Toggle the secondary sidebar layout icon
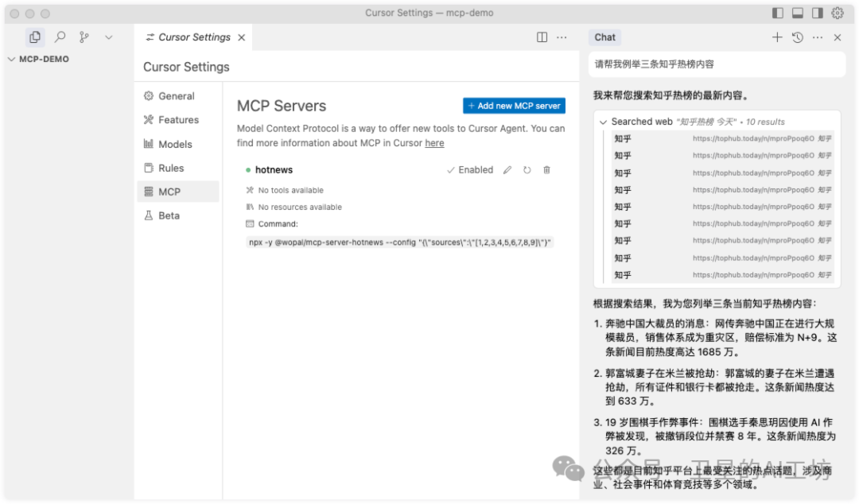Image resolution: width=859 pixels, height=504 pixels. click(x=818, y=13)
